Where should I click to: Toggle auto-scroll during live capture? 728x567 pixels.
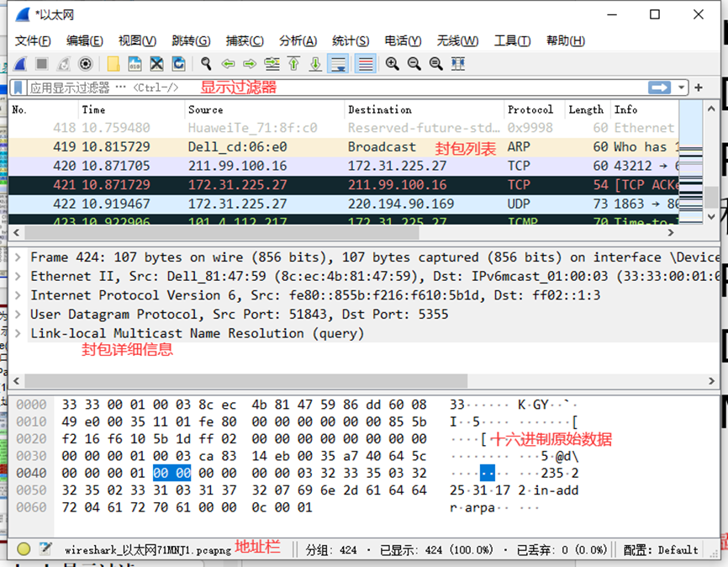(x=339, y=64)
